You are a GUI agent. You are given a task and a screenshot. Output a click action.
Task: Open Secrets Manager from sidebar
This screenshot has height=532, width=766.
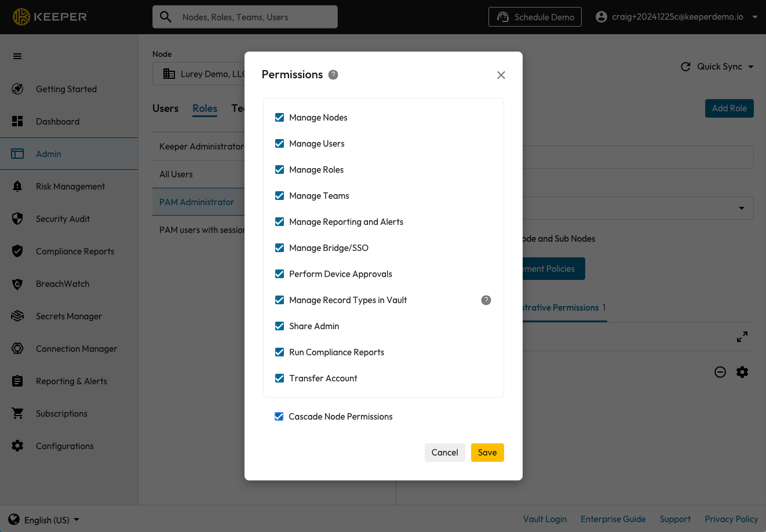[68, 316]
